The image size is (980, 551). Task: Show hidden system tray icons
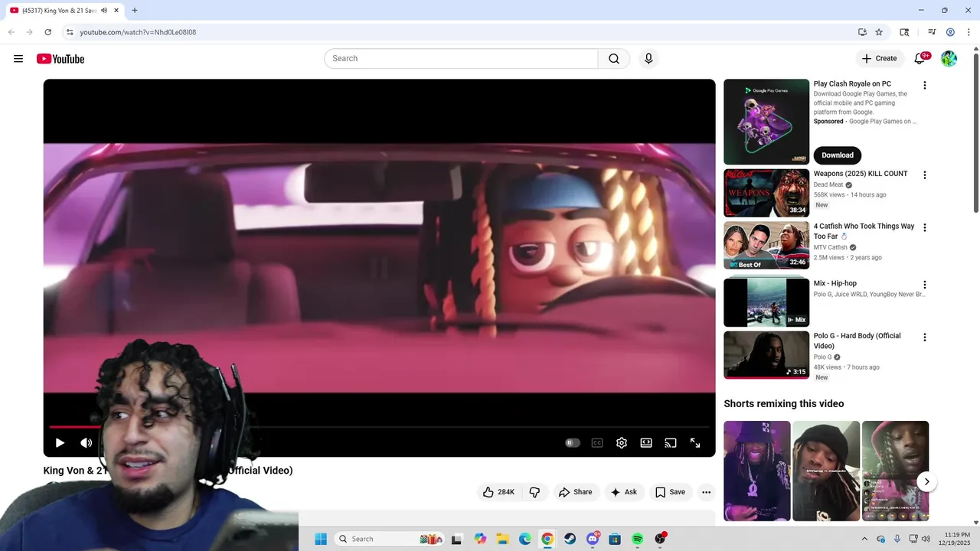pos(864,539)
